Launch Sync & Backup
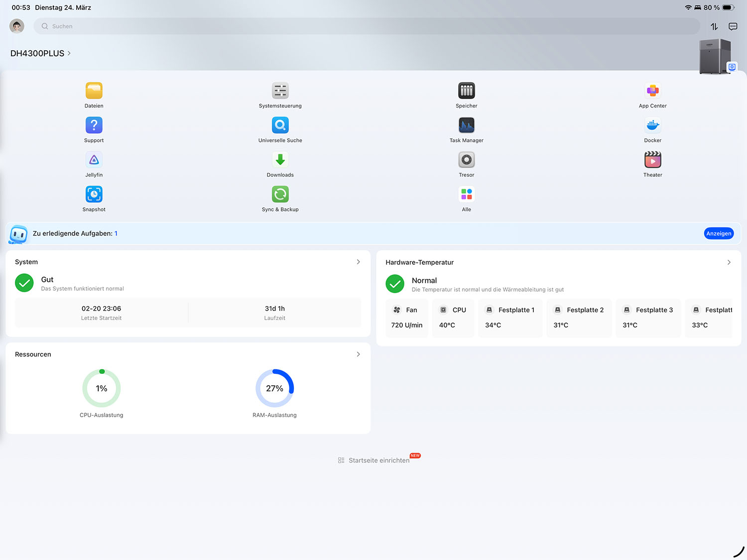 point(280,195)
